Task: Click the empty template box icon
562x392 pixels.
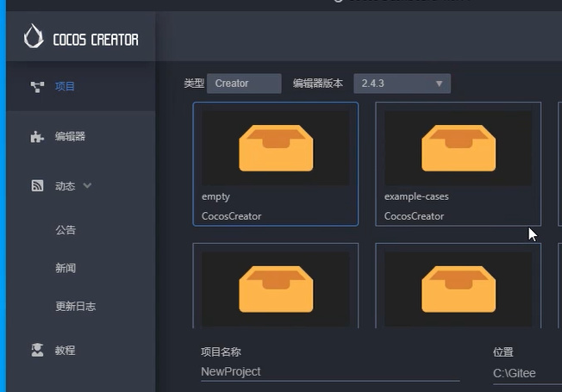Action: click(276, 148)
